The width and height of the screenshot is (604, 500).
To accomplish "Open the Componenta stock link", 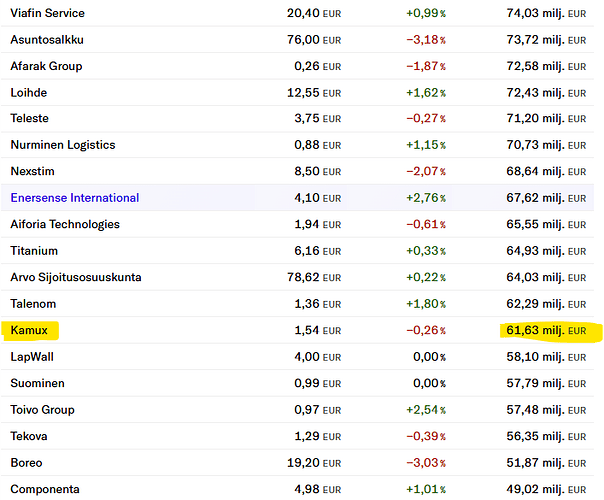I will click(x=45, y=489).
